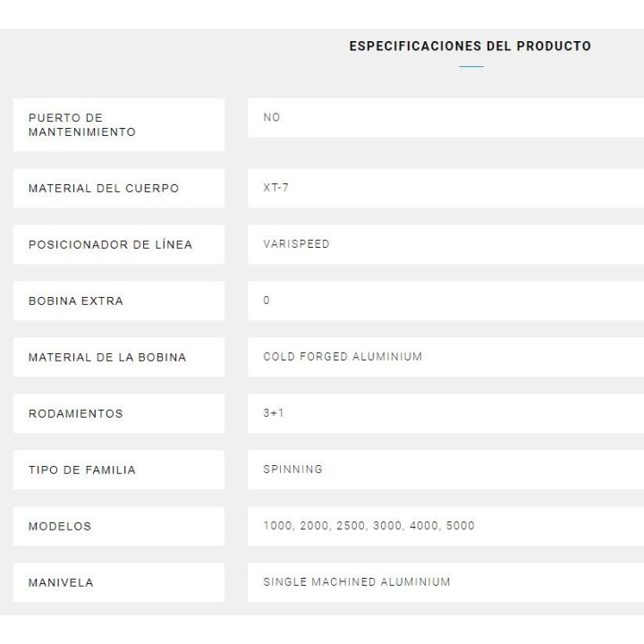This screenshot has width=644, height=644.
Task: Select the 0 extra spool value
Action: [x=267, y=301]
